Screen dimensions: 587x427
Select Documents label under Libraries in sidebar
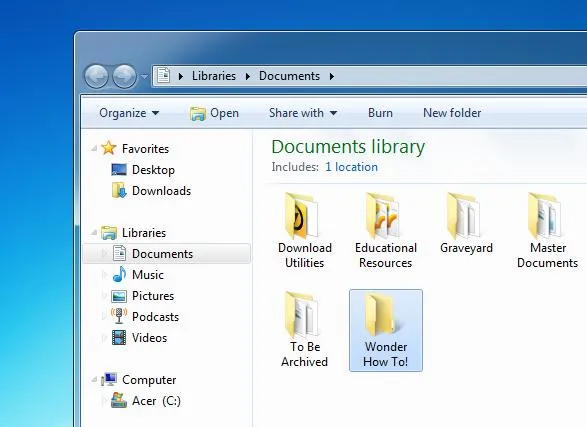coord(162,254)
